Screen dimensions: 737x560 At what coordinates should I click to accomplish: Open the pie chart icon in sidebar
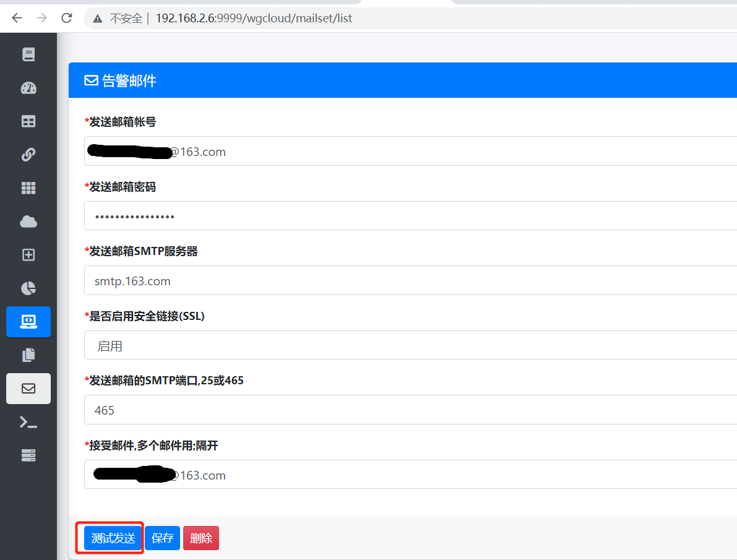(x=28, y=288)
